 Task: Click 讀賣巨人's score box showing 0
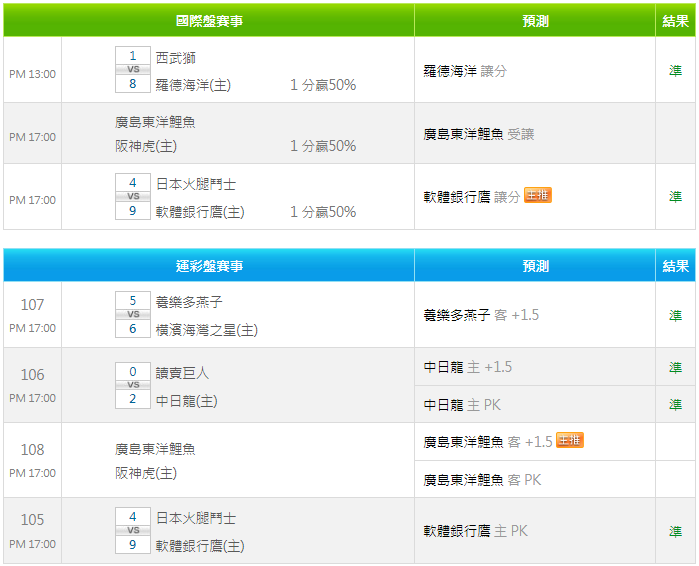click(x=133, y=371)
